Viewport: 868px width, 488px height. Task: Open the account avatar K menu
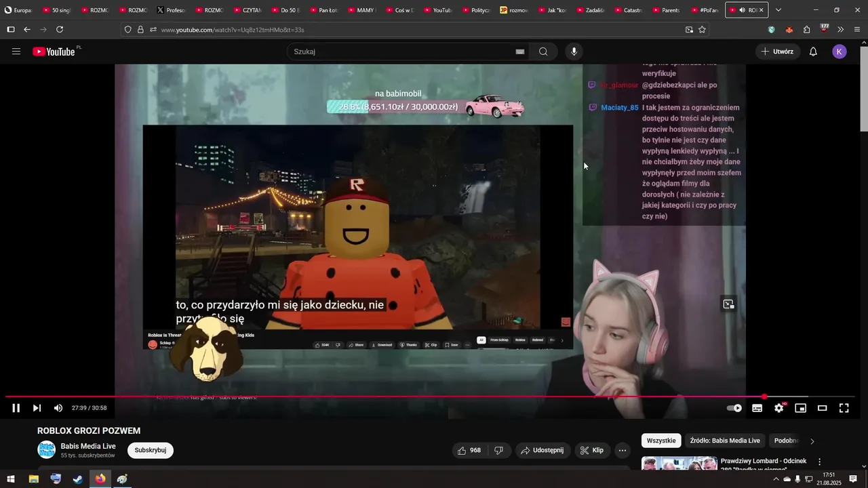840,52
